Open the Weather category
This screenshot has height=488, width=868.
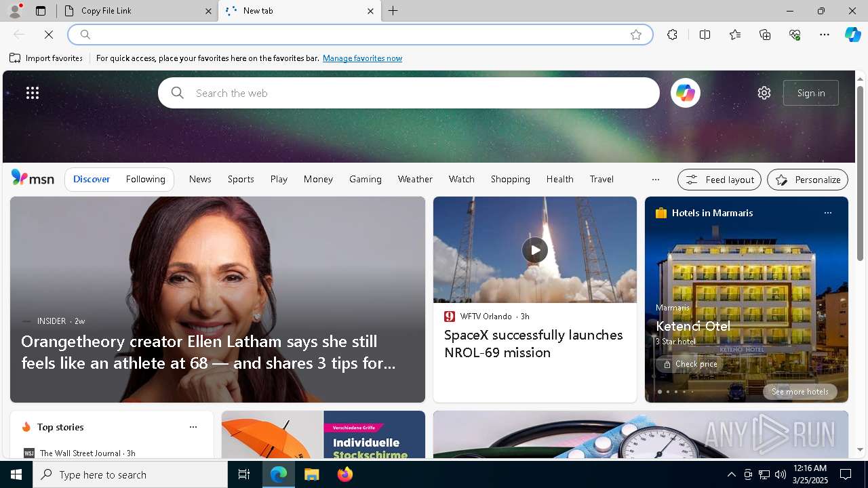pos(415,179)
